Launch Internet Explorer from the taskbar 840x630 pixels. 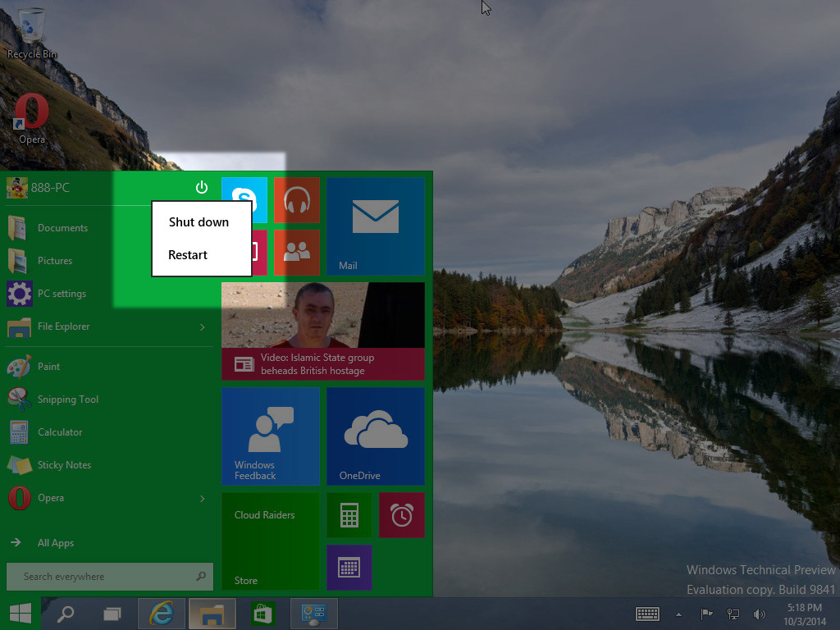(162, 614)
